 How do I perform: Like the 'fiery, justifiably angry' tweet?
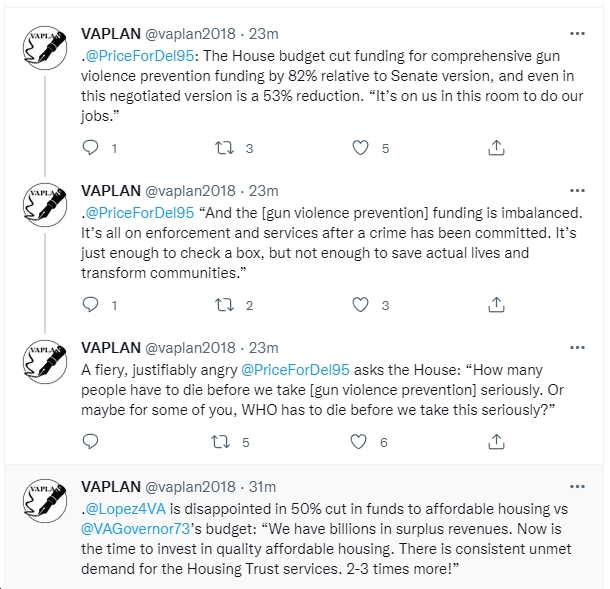tap(358, 442)
